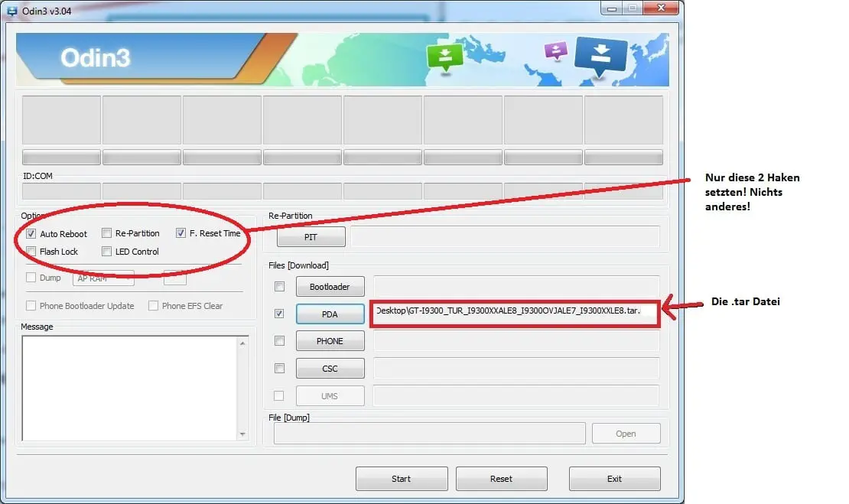849x504 pixels.
Task: Enable the LED Control checkbox
Action: click(106, 252)
